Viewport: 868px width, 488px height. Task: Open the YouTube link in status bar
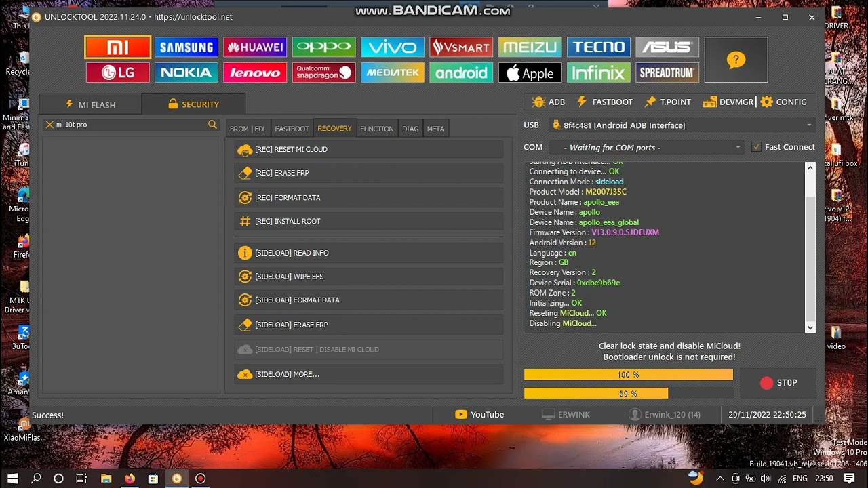point(479,415)
